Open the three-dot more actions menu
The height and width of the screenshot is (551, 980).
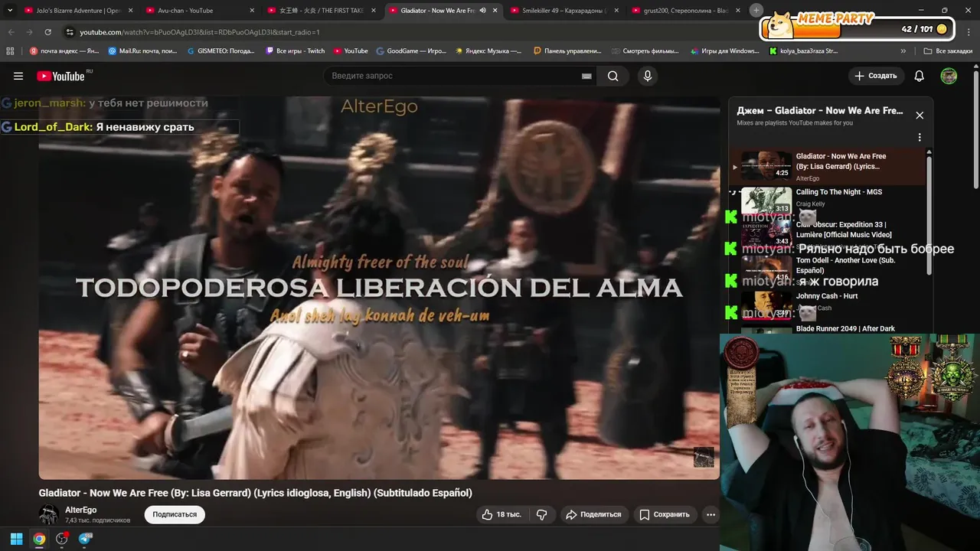710,514
